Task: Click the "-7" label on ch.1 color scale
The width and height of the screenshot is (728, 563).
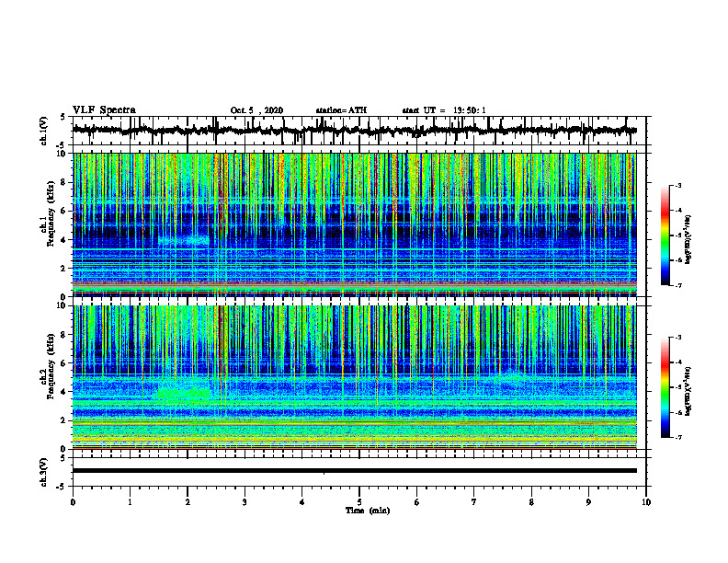Action: point(677,285)
